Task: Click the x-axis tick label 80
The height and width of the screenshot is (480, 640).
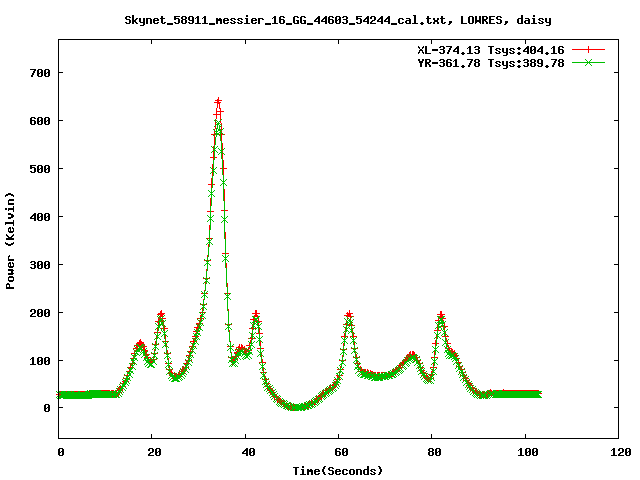Action: click(435, 452)
